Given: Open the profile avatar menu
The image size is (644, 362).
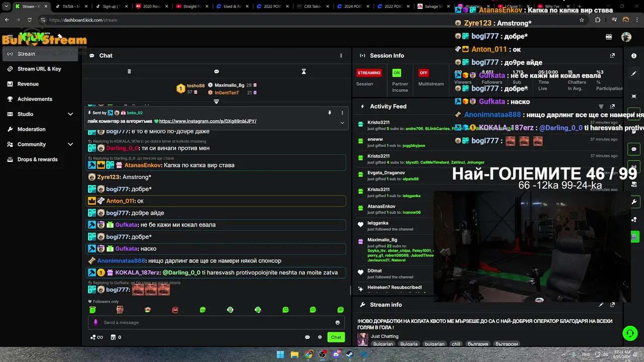Looking at the screenshot, I should click(x=626, y=37).
